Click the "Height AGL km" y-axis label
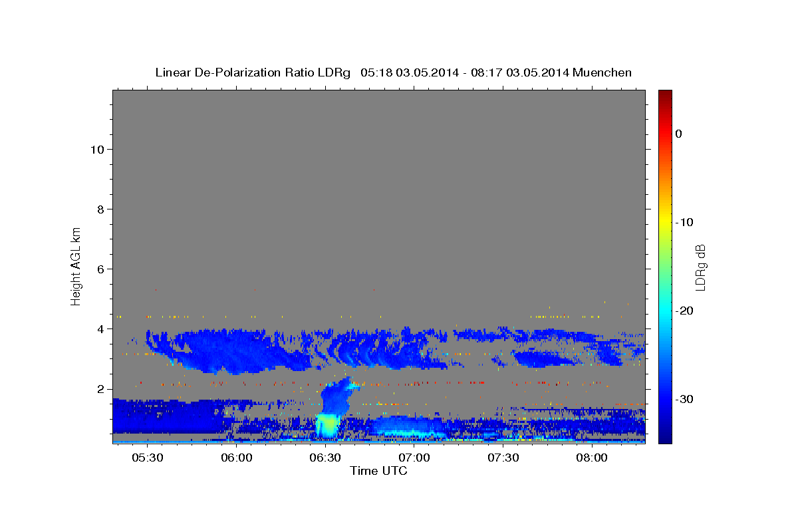798x532 pixels. click(x=76, y=265)
